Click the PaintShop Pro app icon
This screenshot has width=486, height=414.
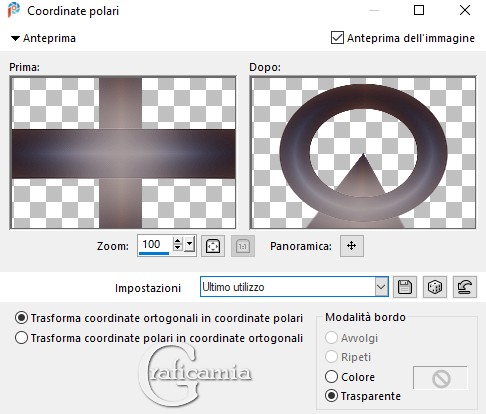coord(14,10)
